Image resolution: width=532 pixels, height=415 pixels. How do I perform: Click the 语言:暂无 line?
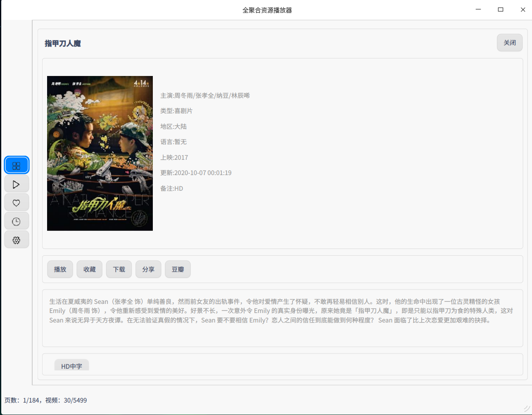(x=173, y=142)
